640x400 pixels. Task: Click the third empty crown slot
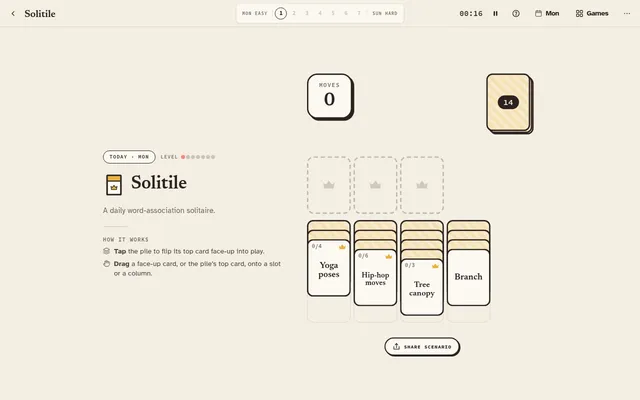click(422, 185)
